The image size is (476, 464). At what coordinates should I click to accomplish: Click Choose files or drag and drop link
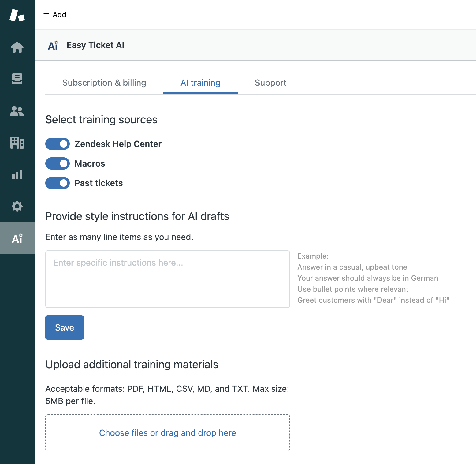[x=167, y=433]
